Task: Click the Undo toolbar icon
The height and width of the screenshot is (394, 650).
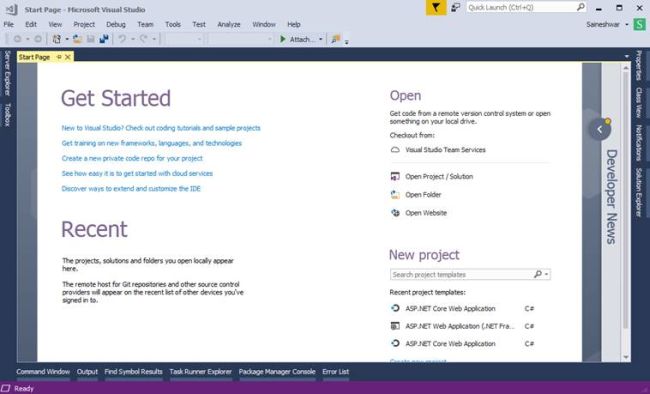Action: [122, 39]
